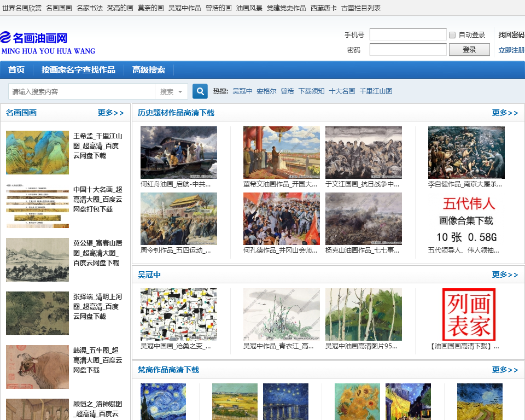Click hot search term 千里江山图
525x420 pixels.
coord(376,91)
